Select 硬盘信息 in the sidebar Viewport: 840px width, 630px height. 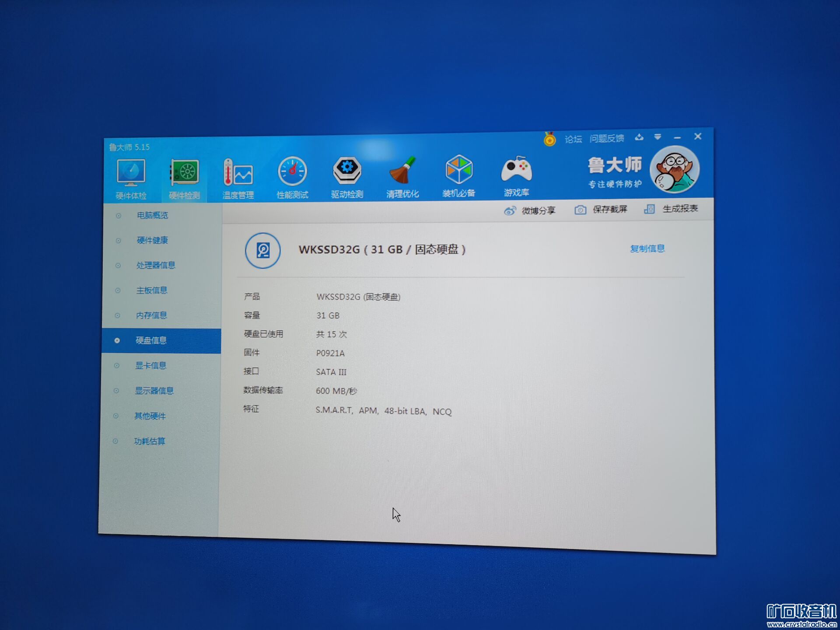(161, 340)
